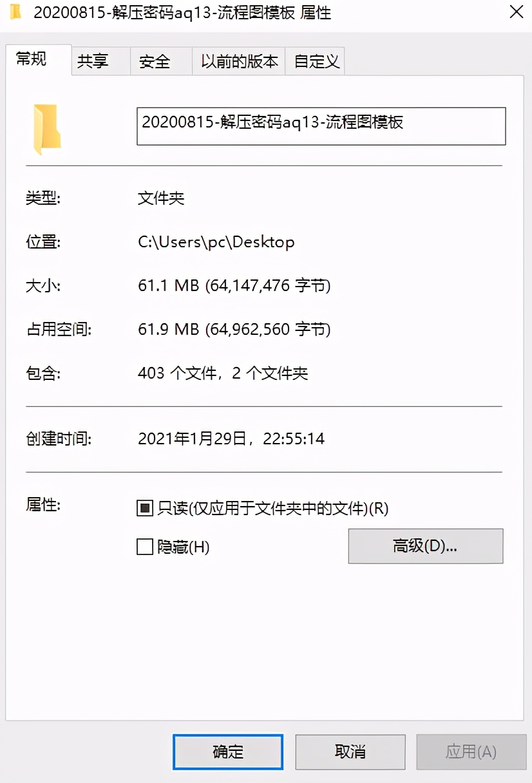Click the 应用(A) apply button
The height and width of the screenshot is (783, 532).
coord(471,751)
